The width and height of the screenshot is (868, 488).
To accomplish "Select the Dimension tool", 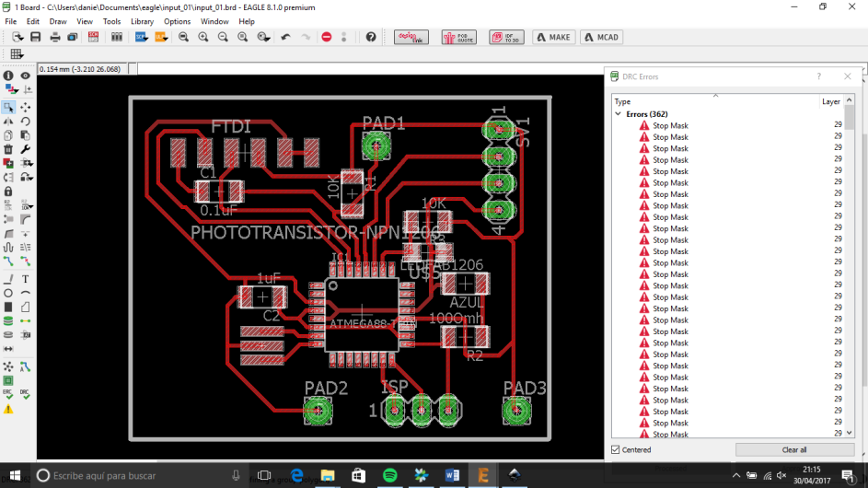I will (8, 349).
